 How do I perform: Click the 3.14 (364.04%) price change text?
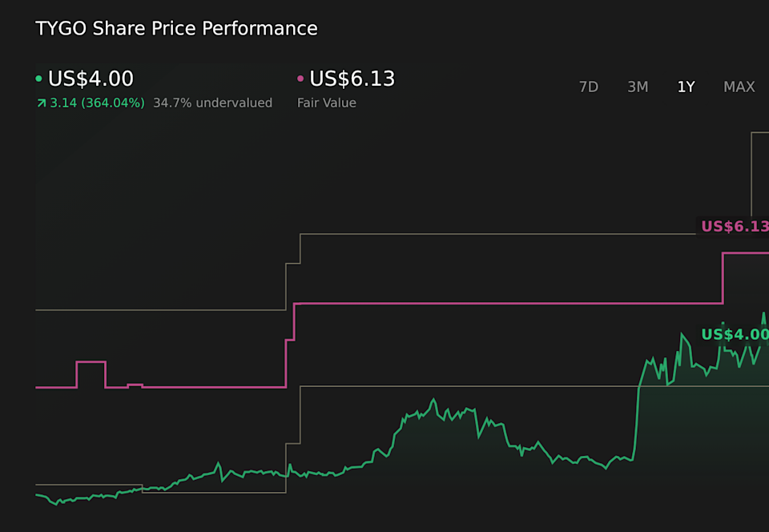click(x=97, y=103)
